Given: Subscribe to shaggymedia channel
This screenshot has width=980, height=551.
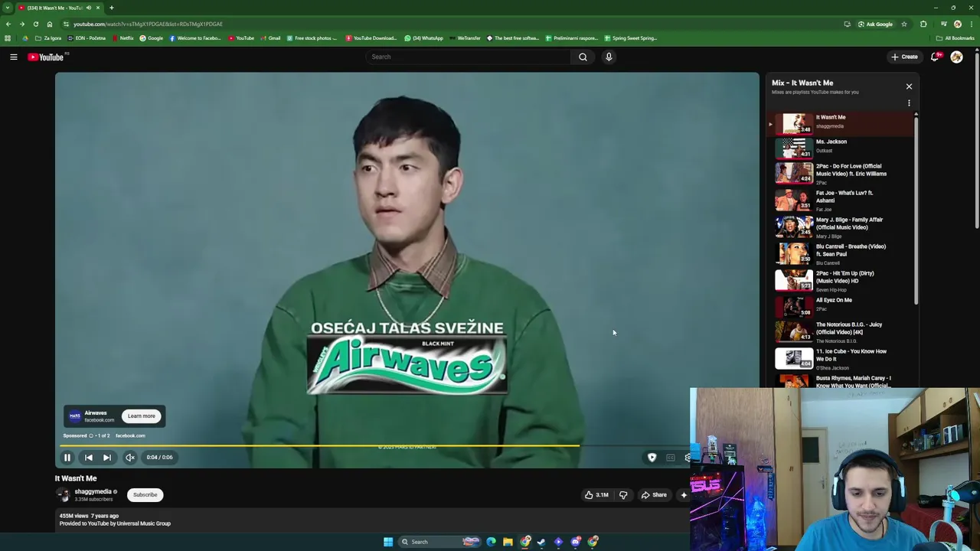Looking at the screenshot, I should coord(145,494).
